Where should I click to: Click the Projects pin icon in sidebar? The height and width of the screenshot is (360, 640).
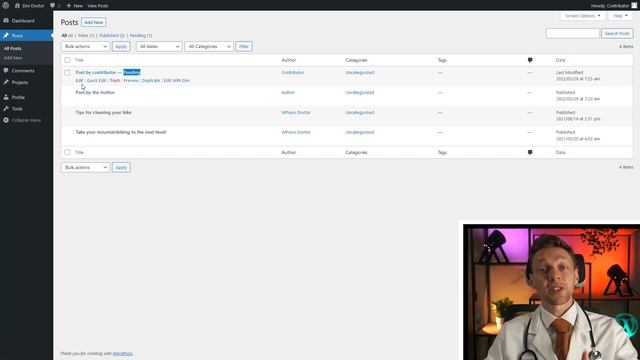[x=6, y=82]
